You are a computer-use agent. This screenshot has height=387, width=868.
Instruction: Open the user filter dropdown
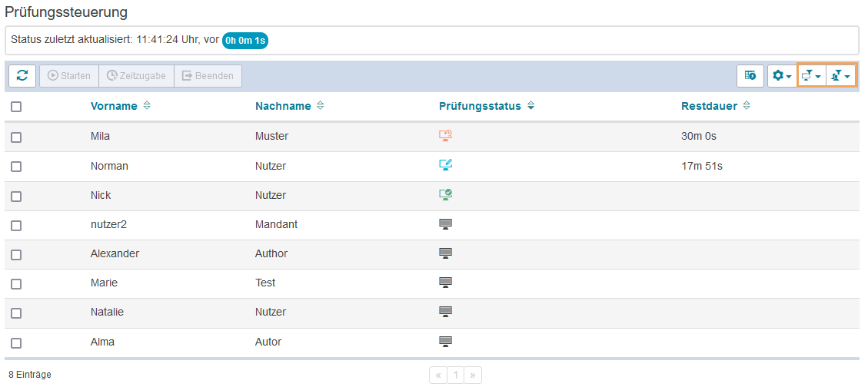coord(841,76)
